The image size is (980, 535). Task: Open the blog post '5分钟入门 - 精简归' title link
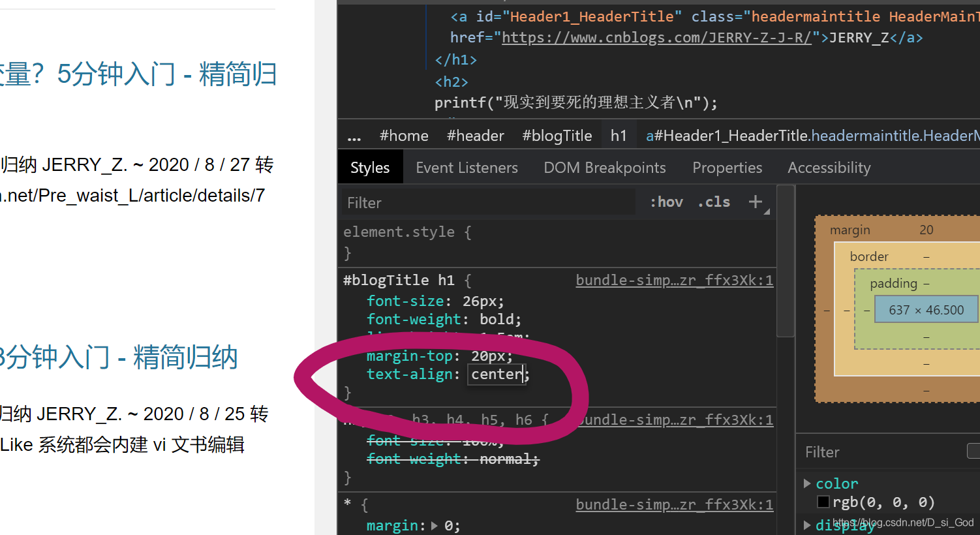pyautogui.click(x=138, y=74)
